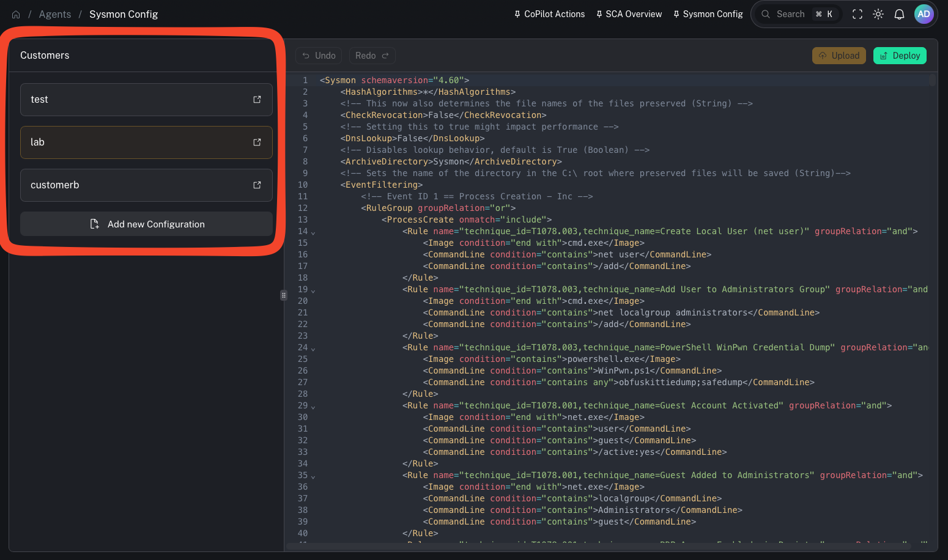Toggle light theme with the sun icon
Image resolution: width=948 pixels, height=560 pixels.
click(878, 14)
